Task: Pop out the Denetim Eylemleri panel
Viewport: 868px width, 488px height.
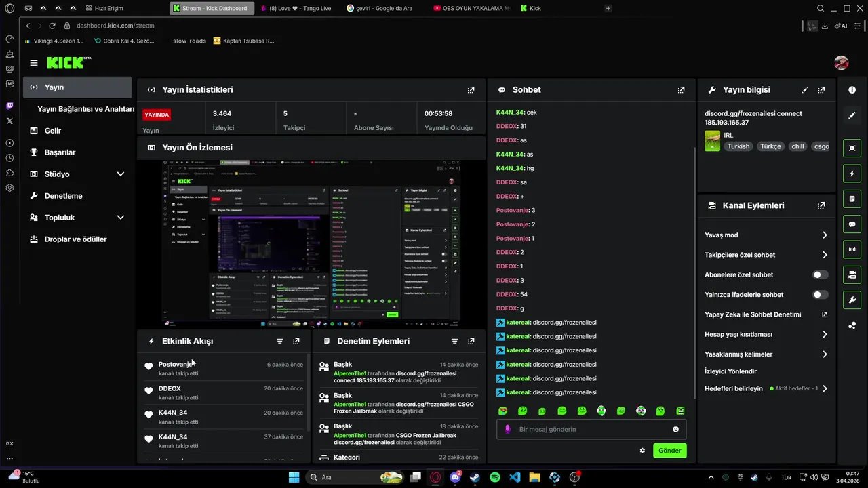Action: [471, 341]
